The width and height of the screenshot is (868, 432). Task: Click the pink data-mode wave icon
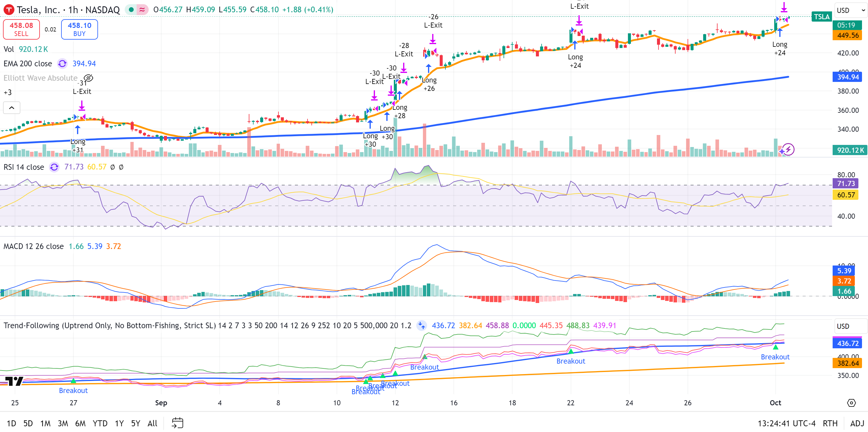click(x=142, y=10)
